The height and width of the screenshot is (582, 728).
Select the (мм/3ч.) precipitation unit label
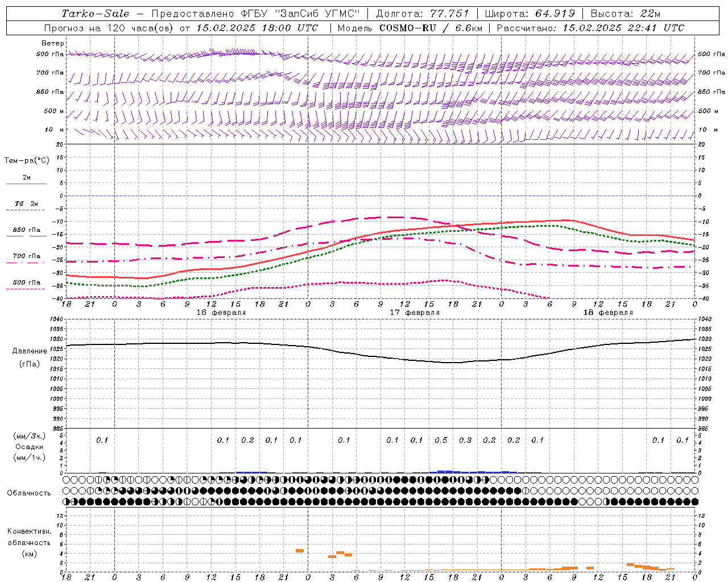click(30, 436)
